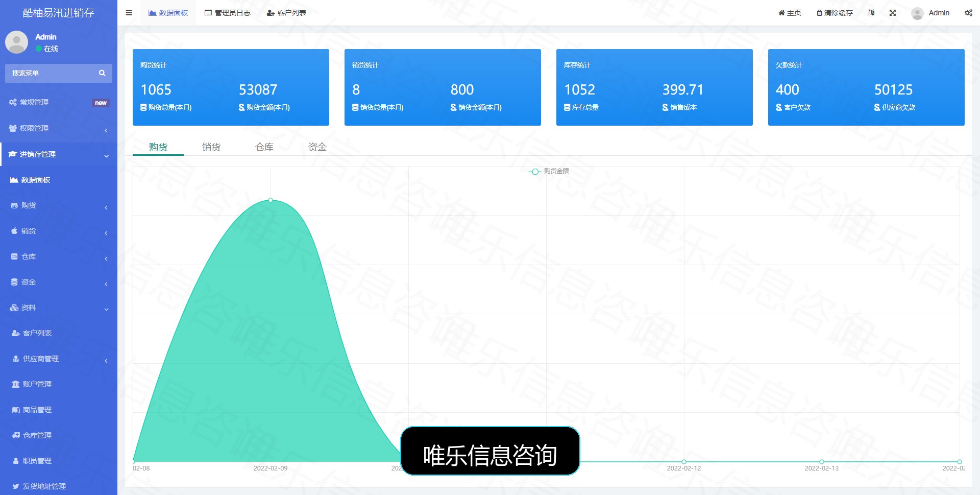Viewport: 980px width, 495px height.
Task: Select the 购货 chart tab
Action: 158,147
